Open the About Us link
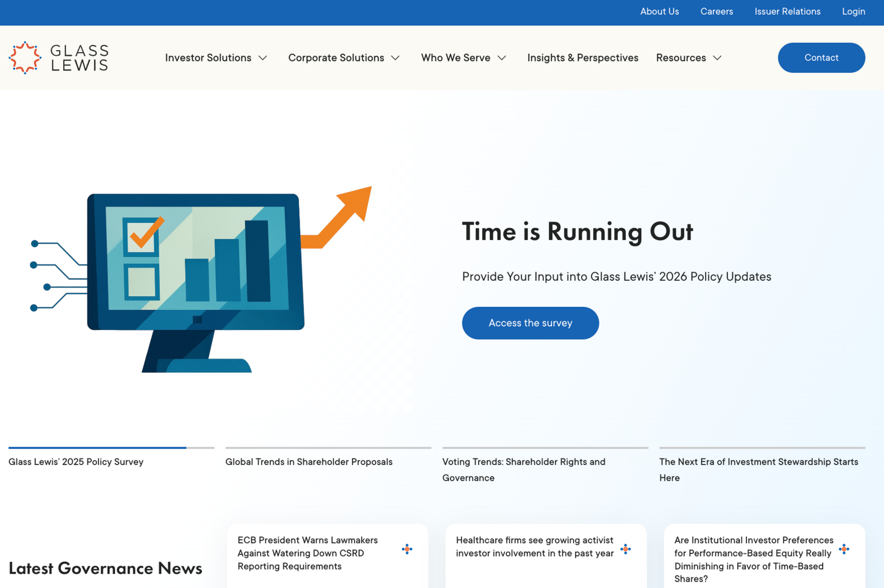 click(659, 12)
